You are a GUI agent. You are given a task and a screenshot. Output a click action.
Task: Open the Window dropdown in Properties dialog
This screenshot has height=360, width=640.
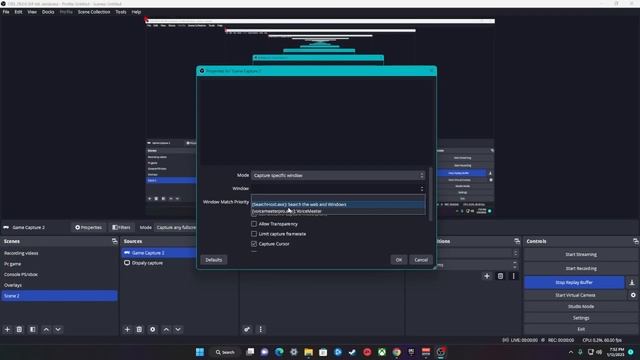tap(338, 188)
